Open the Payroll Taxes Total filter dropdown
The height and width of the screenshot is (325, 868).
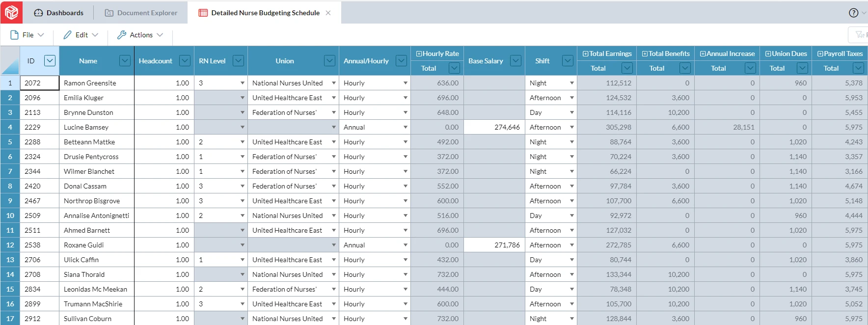858,68
